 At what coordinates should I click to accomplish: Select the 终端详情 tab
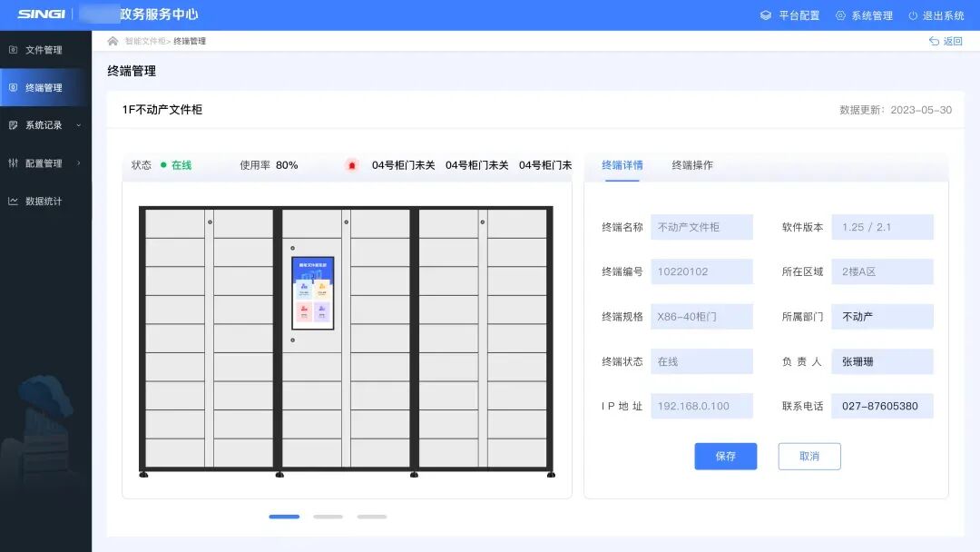coord(622,165)
